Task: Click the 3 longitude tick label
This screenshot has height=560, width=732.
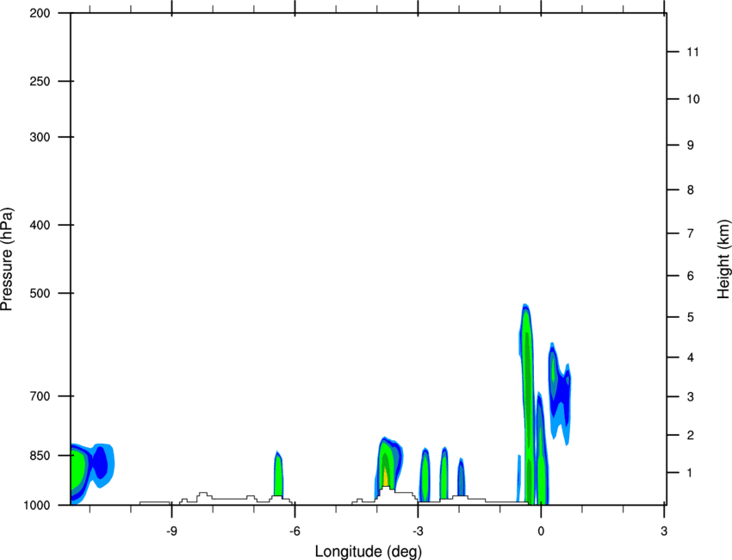Action: [664, 532]
